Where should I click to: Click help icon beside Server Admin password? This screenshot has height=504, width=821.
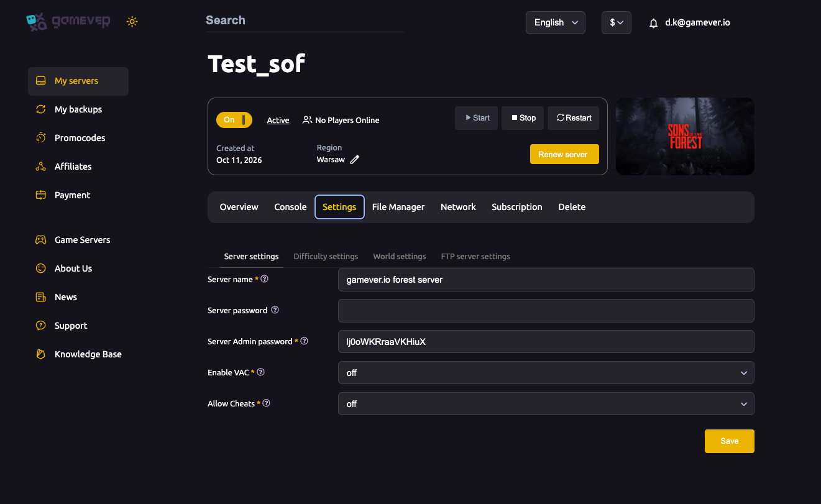pos(305,341)
